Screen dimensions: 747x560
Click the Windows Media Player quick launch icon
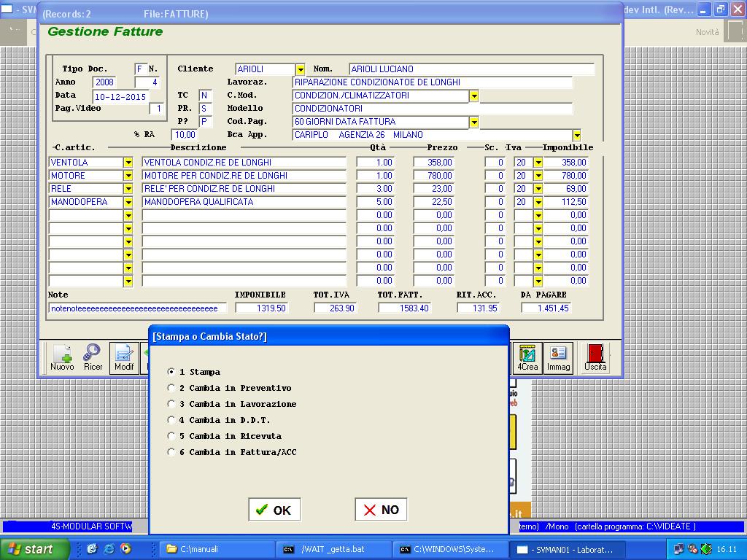125,549
